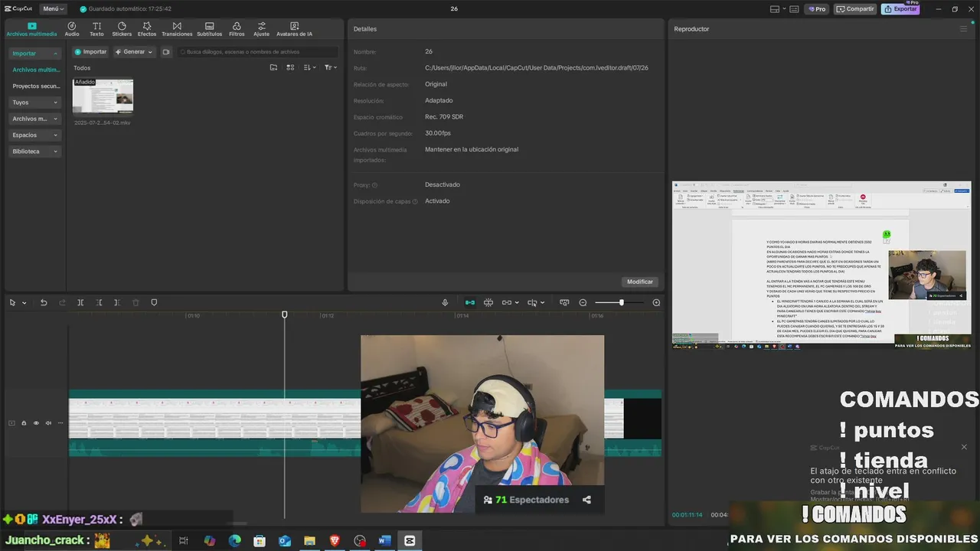980x551 pixels.
Task: Toggle auto snapping on the timeline
Action: (488, 302)
